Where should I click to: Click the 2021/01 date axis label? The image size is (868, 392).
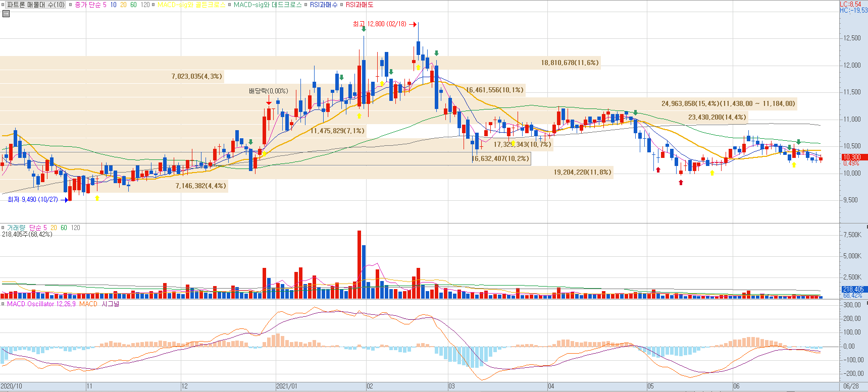tap(287, 386)
